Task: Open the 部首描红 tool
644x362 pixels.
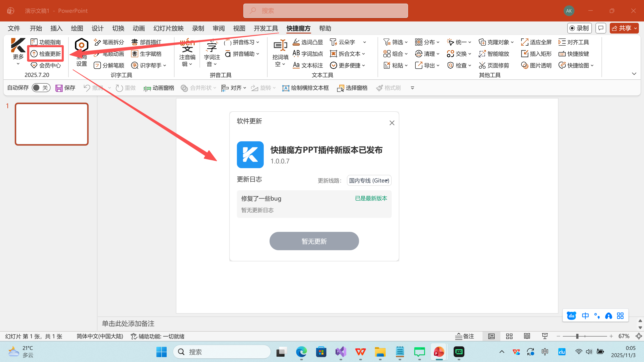Action: [147, 42]
